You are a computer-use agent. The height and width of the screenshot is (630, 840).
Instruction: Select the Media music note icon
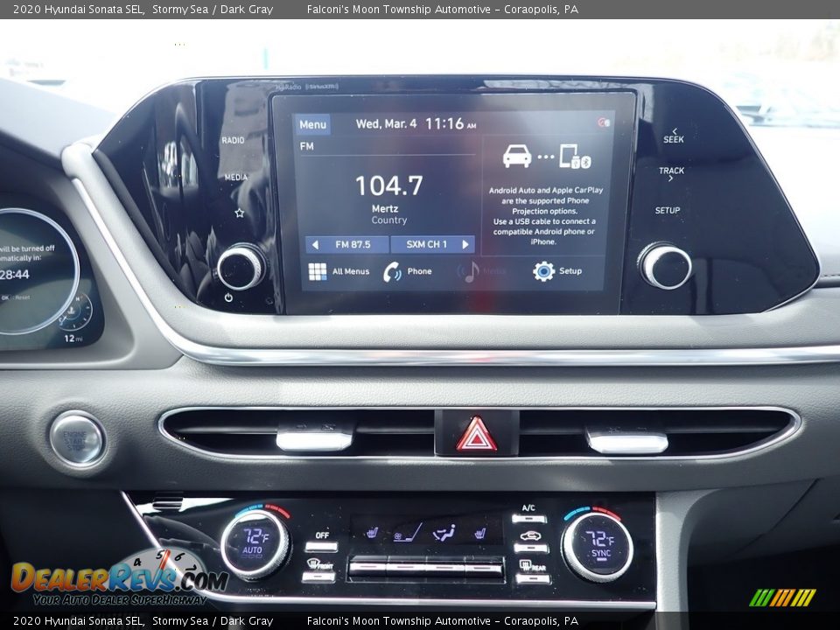click(472, 271)
